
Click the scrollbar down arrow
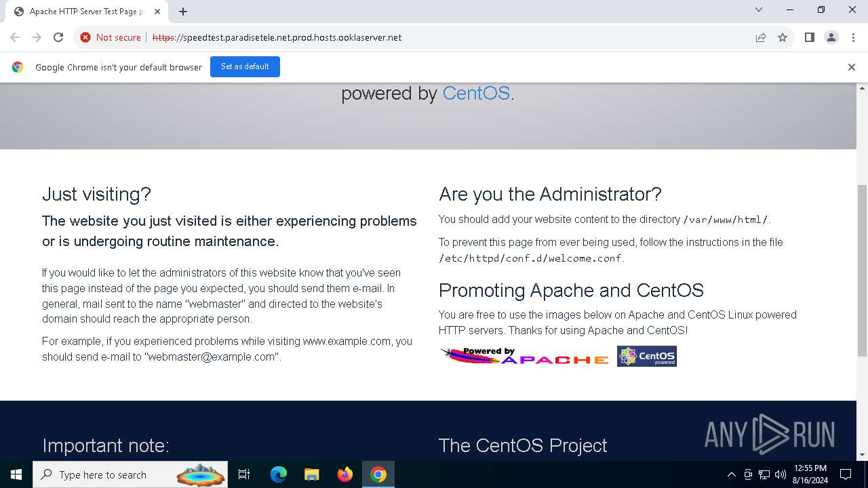(x=862, y=455)
